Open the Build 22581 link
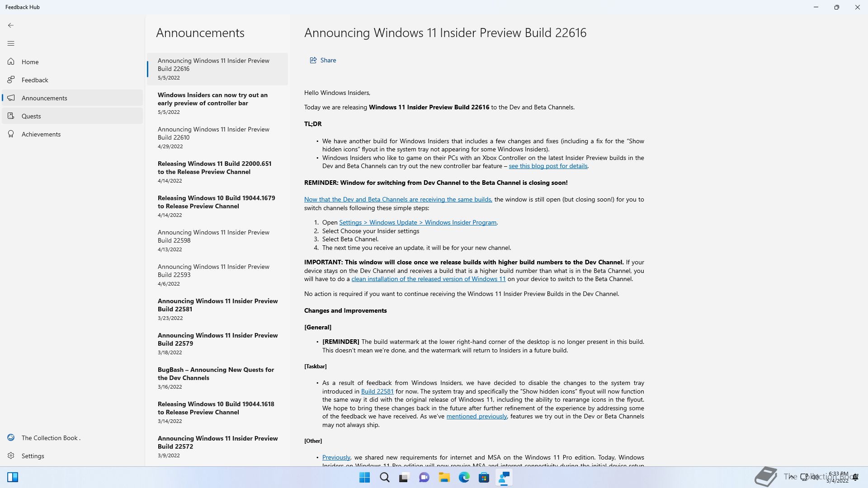 [x=377, y=391]
